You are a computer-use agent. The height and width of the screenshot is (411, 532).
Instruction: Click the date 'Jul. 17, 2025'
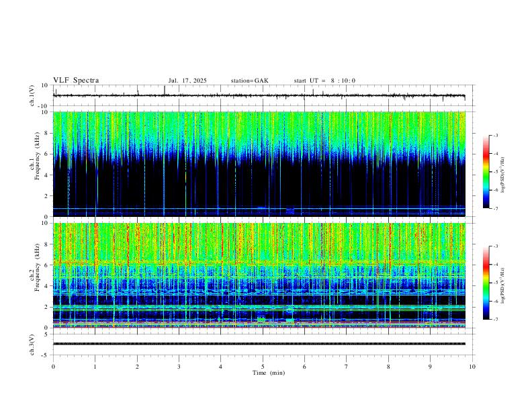click(x=187, y=81)
